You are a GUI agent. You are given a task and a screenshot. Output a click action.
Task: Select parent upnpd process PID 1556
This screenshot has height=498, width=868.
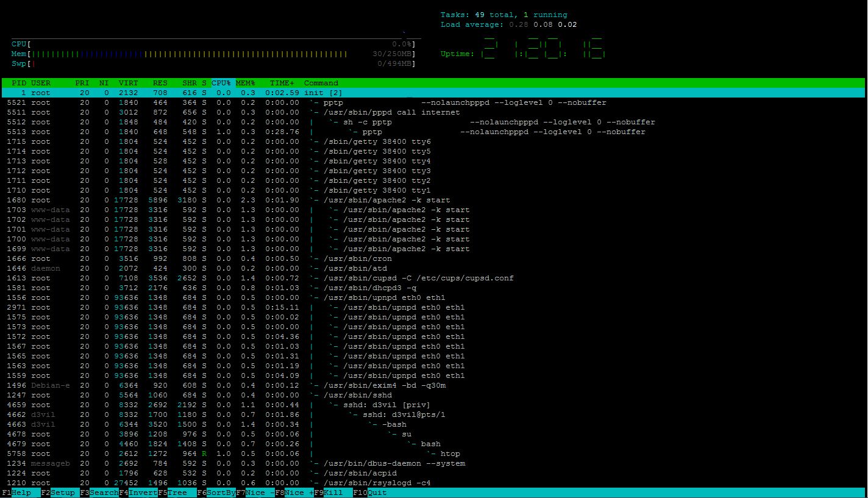[x=433, y=297]
